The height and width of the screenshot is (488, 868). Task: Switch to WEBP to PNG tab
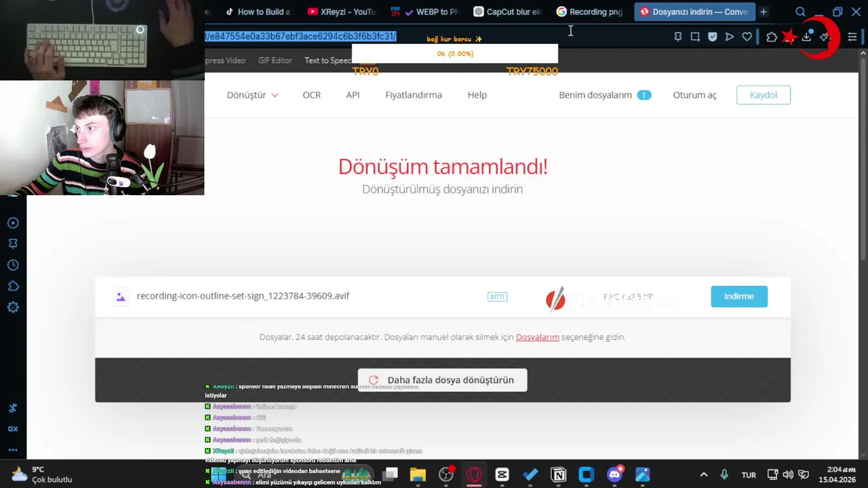click(425, 12)
